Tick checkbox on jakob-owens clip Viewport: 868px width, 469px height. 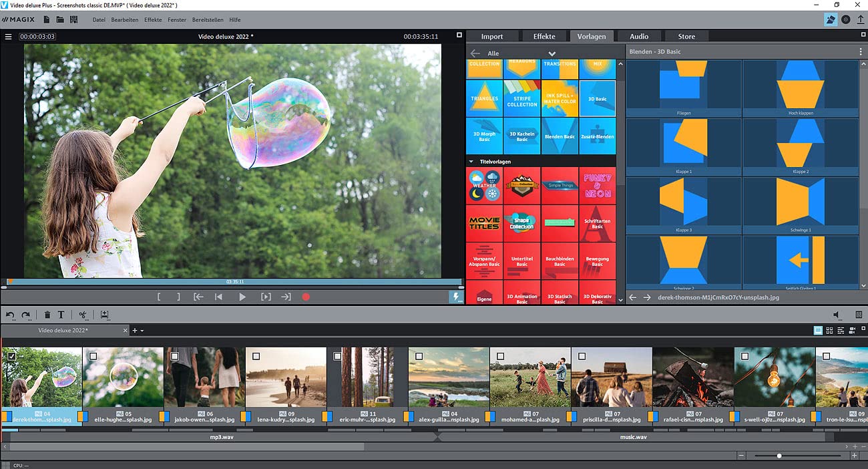pyautogui.click(x=174, y=357)
